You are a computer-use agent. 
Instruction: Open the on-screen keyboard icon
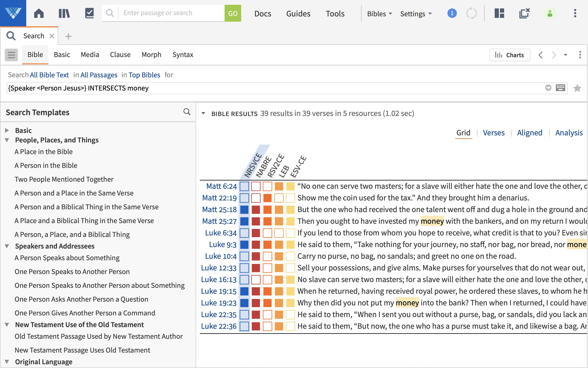[561, 88]
